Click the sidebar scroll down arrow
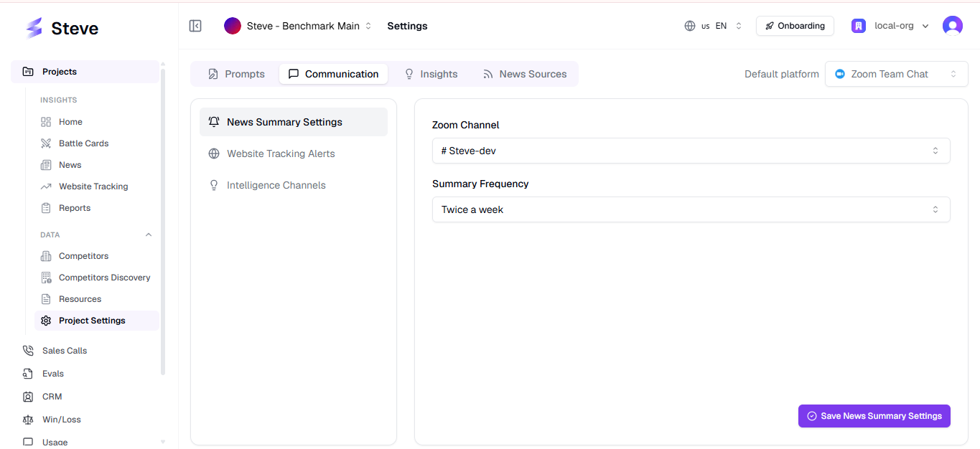Screen dimensions: 980x449 [x=163, y=442]
